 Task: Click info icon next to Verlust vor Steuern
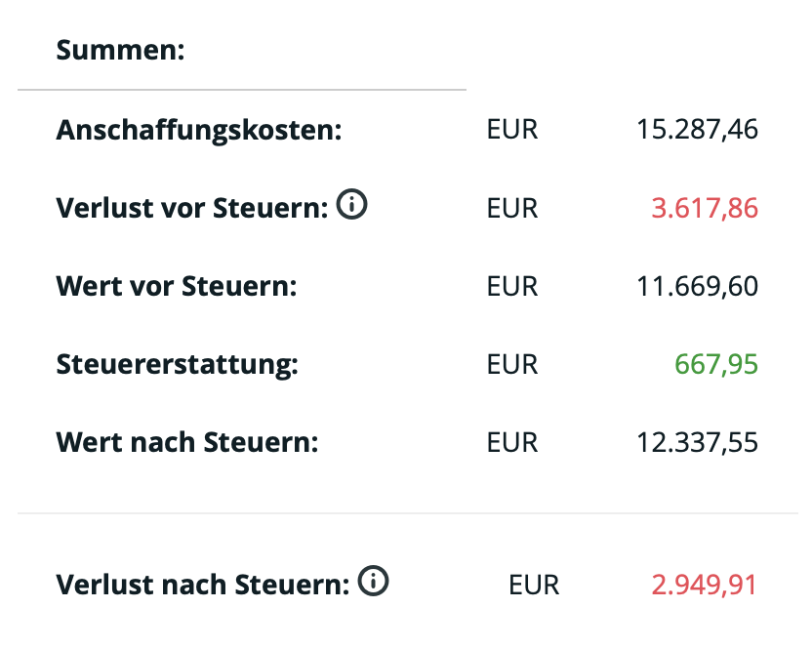(x=352, y=206)
